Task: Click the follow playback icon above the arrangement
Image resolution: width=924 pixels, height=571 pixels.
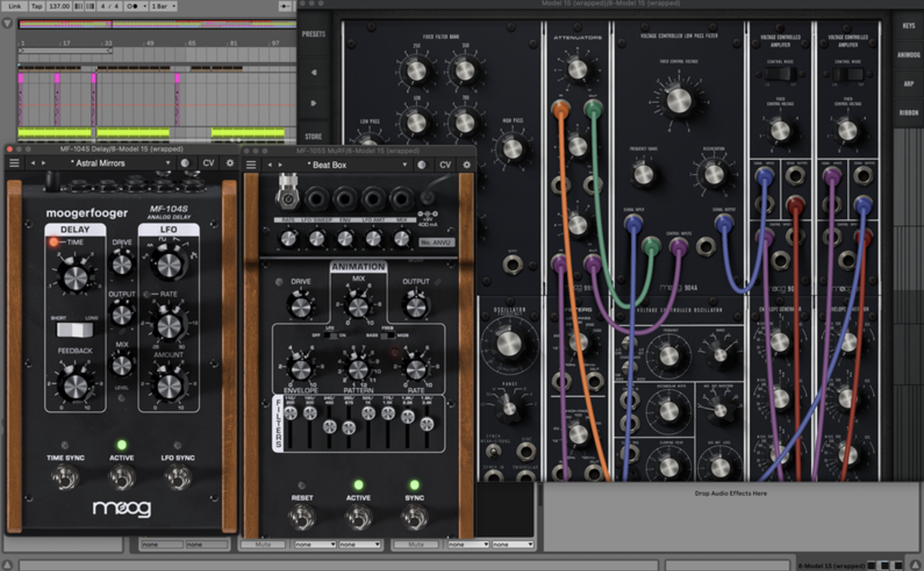Action: tap(285, 6)
